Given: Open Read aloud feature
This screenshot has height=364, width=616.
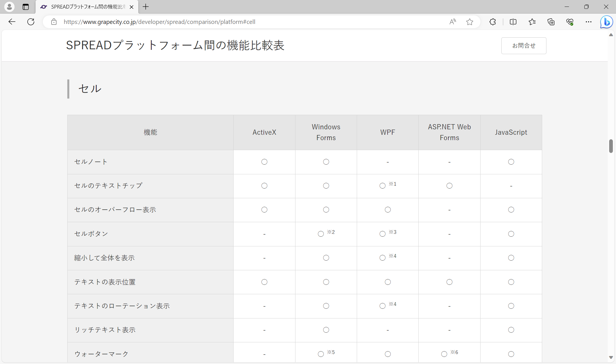Looking at the screenshot, I should (453, 22).
